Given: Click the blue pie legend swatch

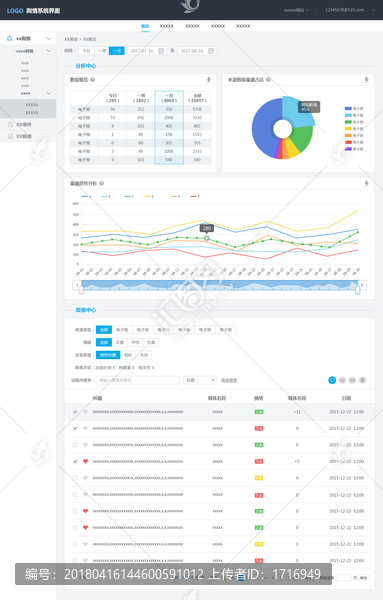Looking at the screenshot, I should tap(348, 109).
